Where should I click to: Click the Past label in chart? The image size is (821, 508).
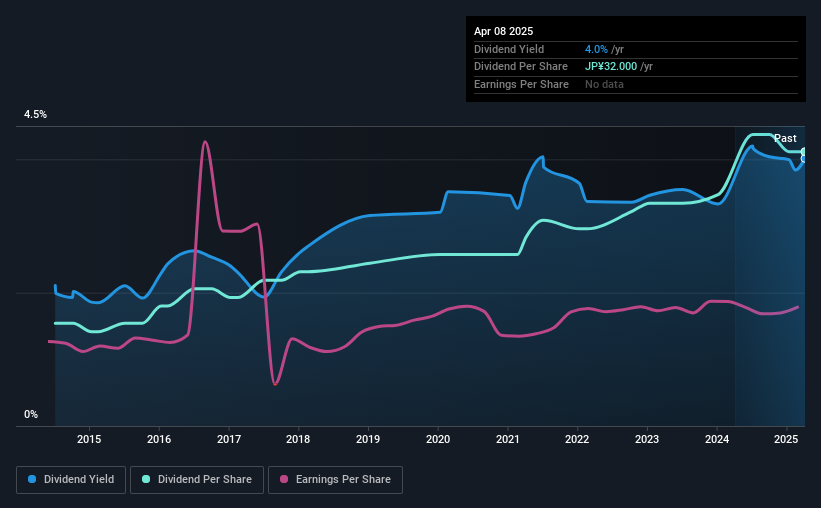click(x=785, y=138)
